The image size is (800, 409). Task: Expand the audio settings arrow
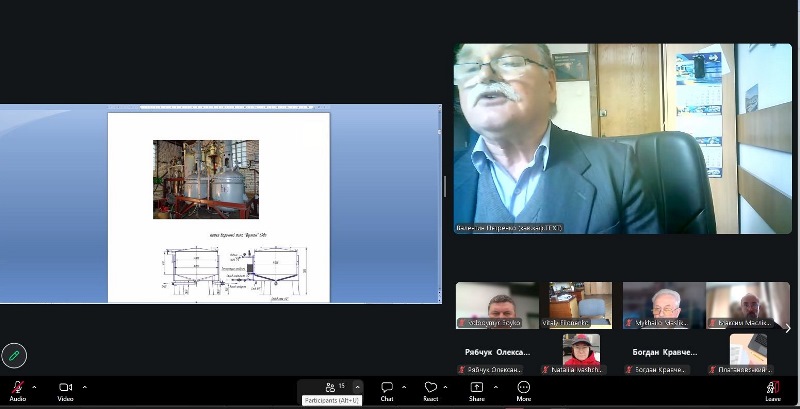[x=35, y=387]
